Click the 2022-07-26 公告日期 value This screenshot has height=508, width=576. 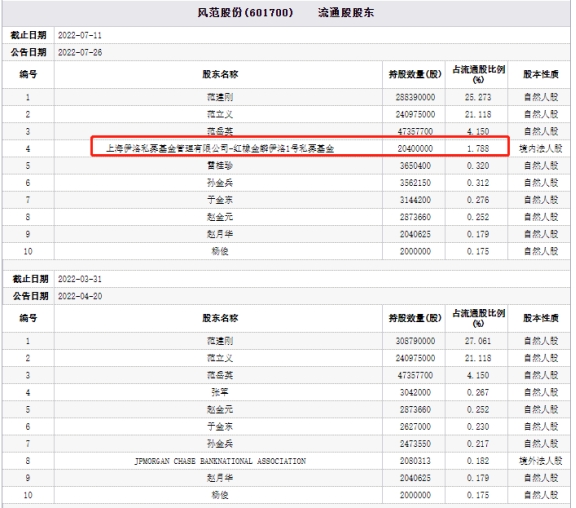pyautogui.click(x=80, y=52)
